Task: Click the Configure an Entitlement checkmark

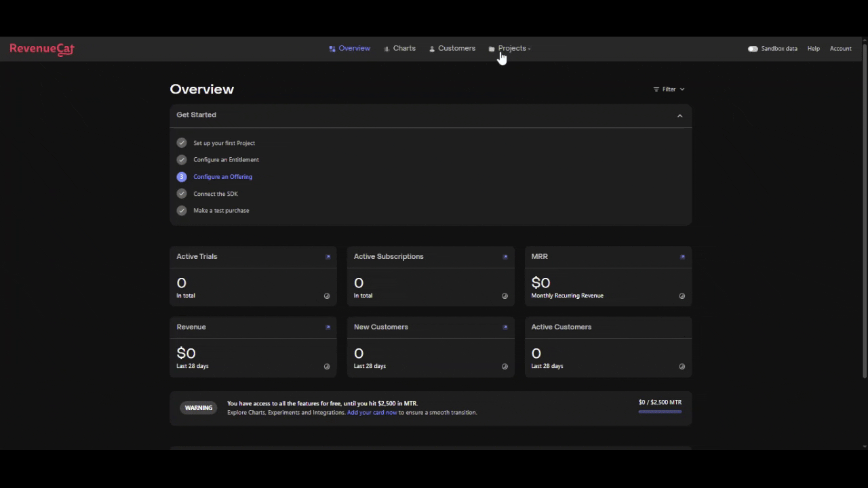Action: click(x=181, y=159)
